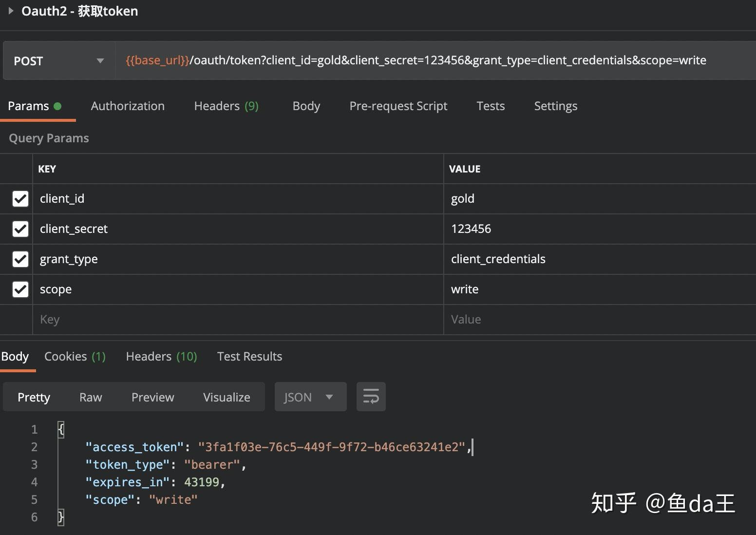This screenshot has height=535, width=756.
Task: Click the client_secret key cell
Action: tap(238, 229)
